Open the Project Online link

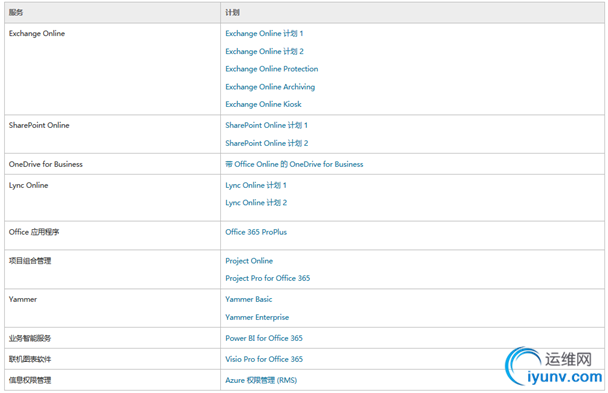(x=249, y=261)
